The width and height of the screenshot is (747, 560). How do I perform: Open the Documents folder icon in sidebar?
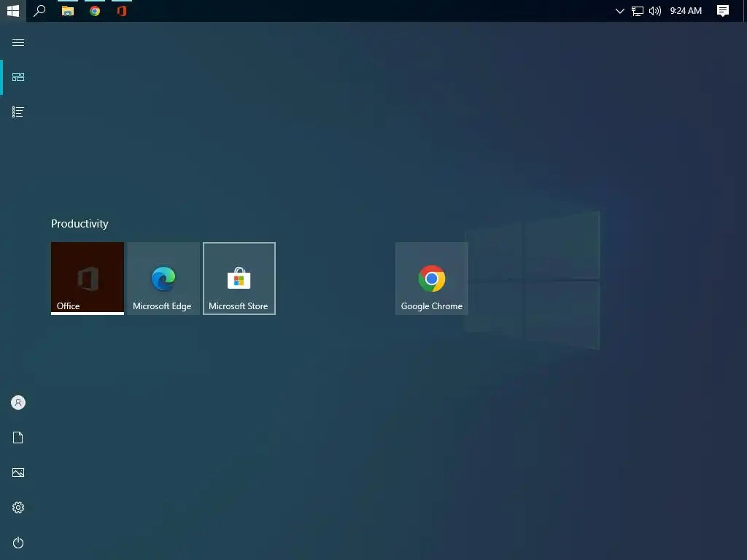[18, 437]
